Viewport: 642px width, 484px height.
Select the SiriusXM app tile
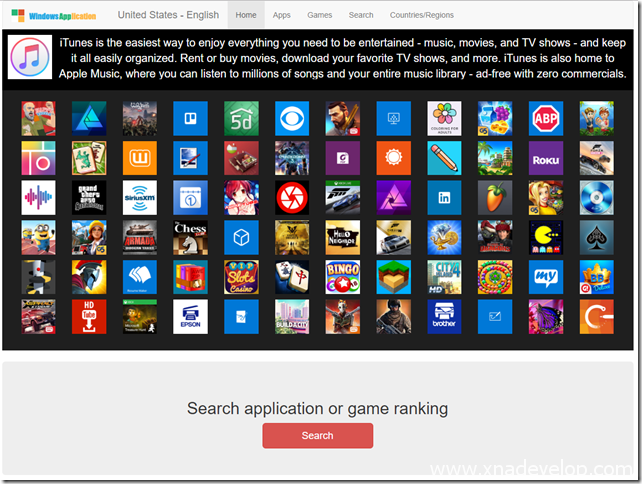click(x=139, y=197)
